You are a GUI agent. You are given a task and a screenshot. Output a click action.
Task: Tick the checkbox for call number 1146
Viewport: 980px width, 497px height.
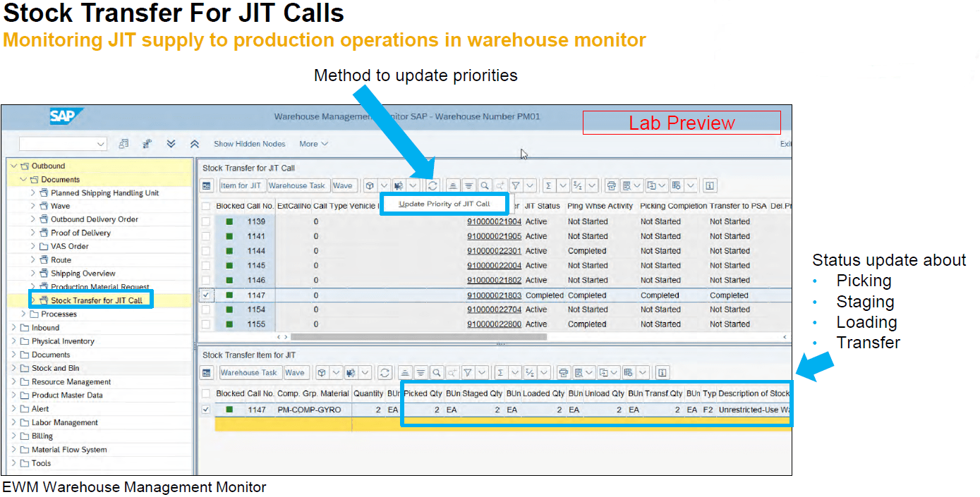(x=206, y=280)
